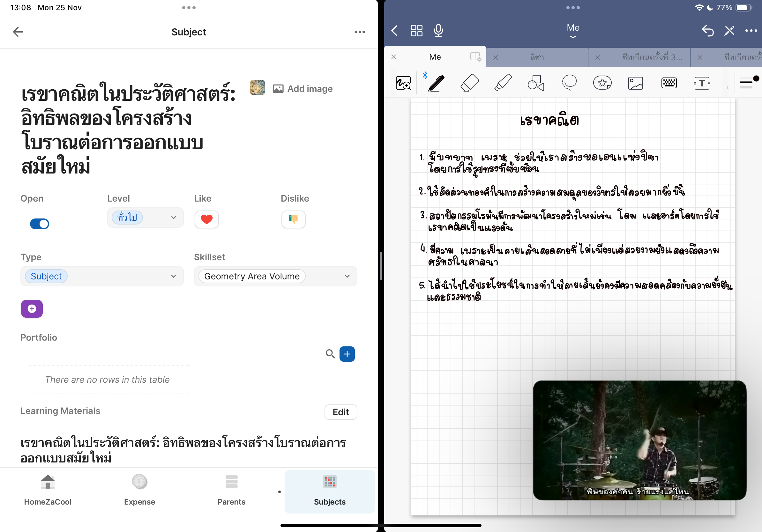
Task: Select the black pen color dot
Action: coord(756,78)
